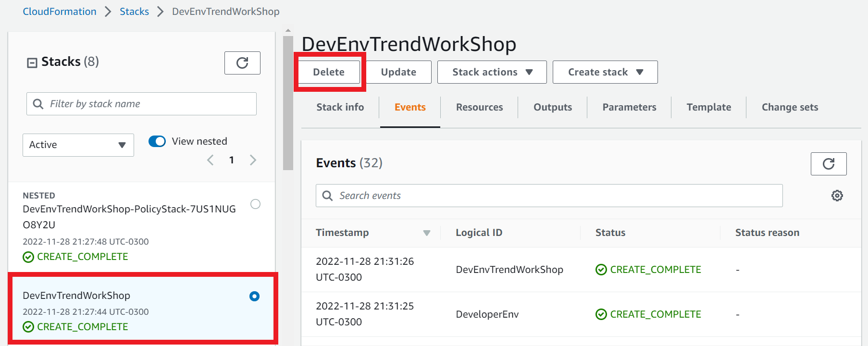Select the DevEnvTrendWorkShop stack radio
The width and height of the screenshot is (868, 346).
click(255, 297)
